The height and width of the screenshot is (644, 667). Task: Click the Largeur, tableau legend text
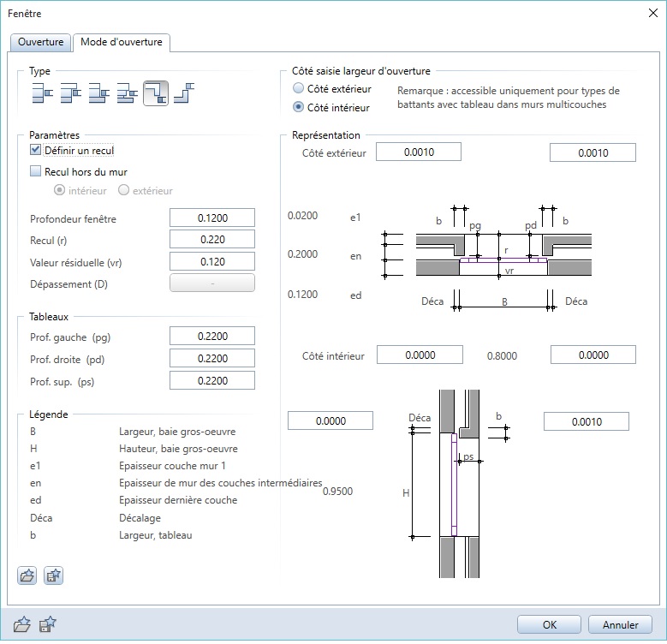click(x=155, y=535)
